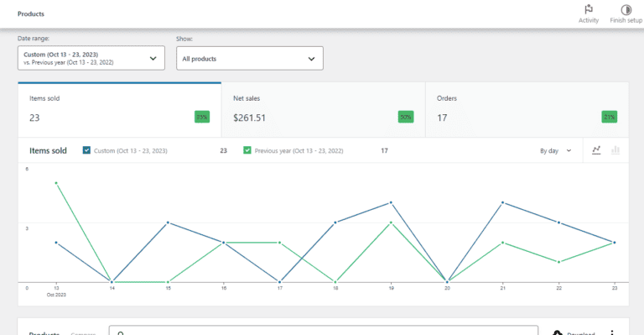Open the Finish setup panel

[626, 14]
